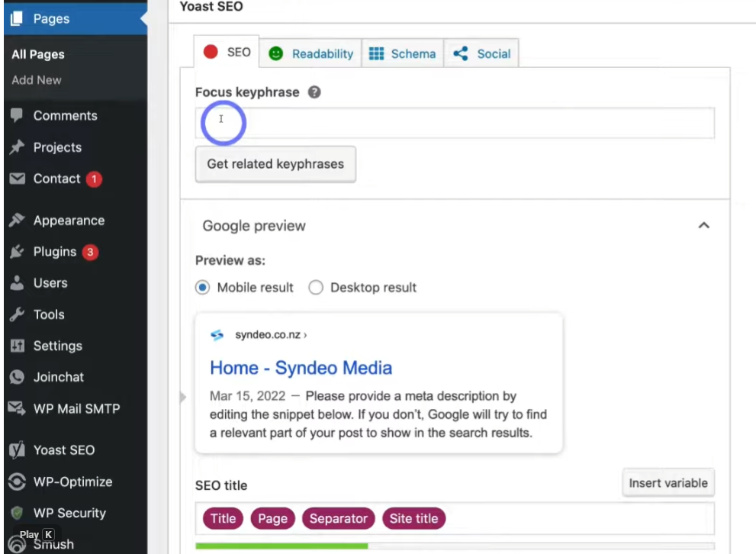The height and width of the screenshot is (554, 756).
Task: Click the Projects pin icon
Action: [x=17, y=147]
